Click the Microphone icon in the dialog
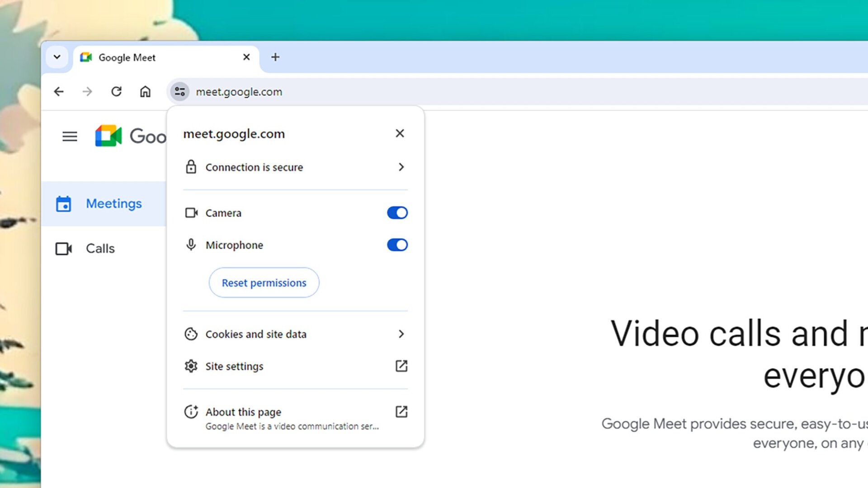Viewport: 868px width, 488px height. point(191,244)
